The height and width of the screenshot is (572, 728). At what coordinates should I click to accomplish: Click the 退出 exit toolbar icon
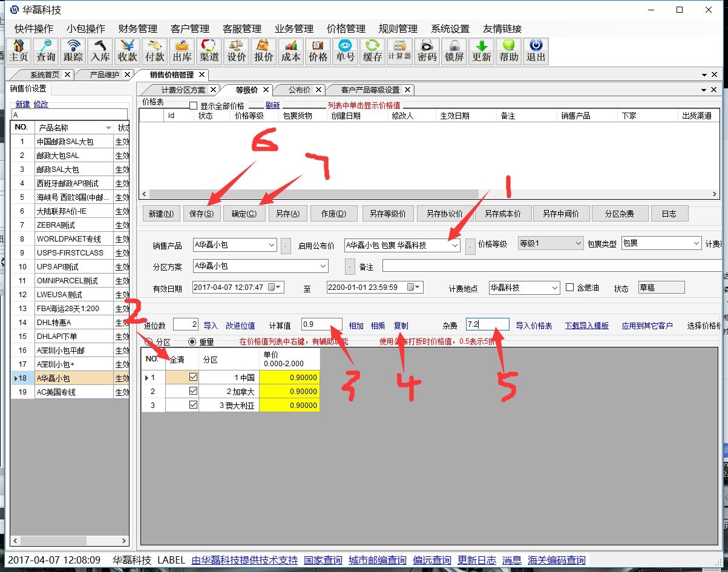click(536, 50)
